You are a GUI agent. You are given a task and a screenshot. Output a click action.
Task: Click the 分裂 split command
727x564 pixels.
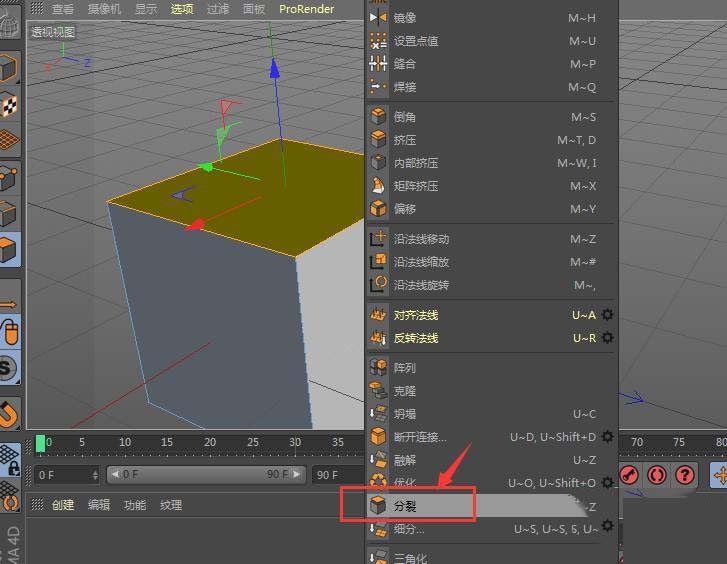478,506
